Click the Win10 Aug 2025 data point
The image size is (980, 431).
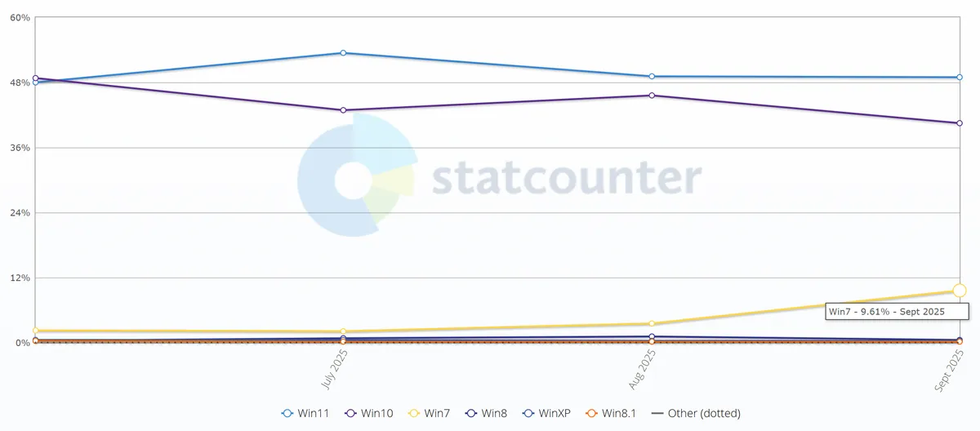point(651,96)
